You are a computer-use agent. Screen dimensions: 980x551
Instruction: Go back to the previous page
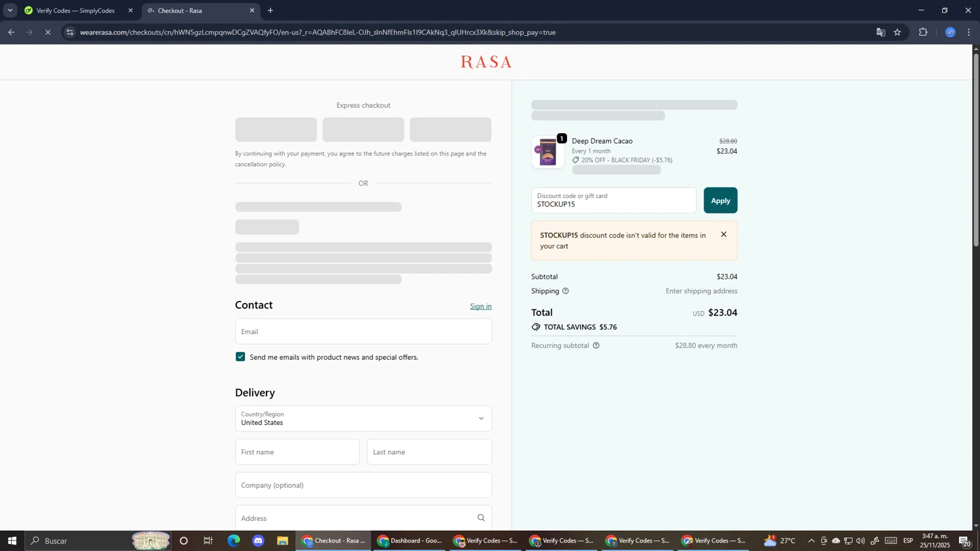(x=11, y=32)
